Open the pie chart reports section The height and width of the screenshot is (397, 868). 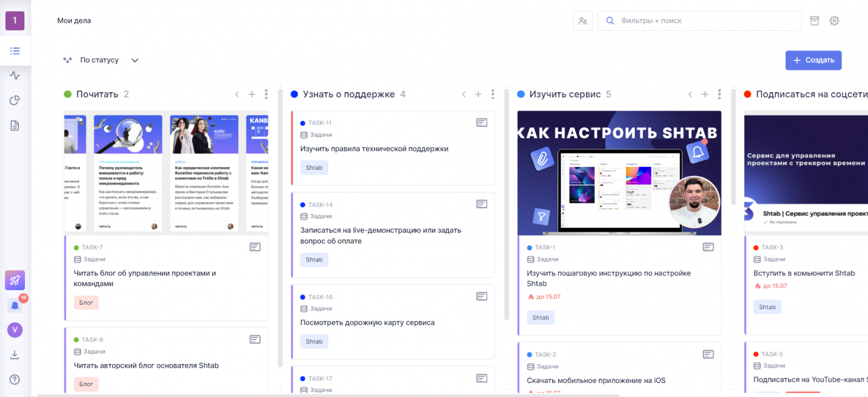(15, 100)
